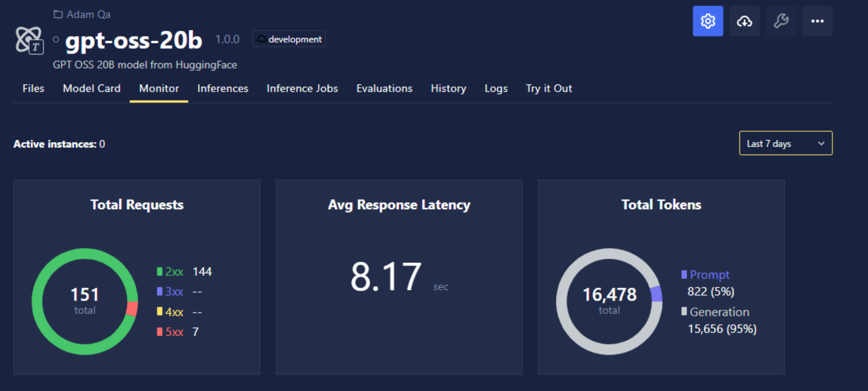The height and width of the screenshot is (391, 868).
Task: Click the Total Tokens card title
Action: (661, 205)
